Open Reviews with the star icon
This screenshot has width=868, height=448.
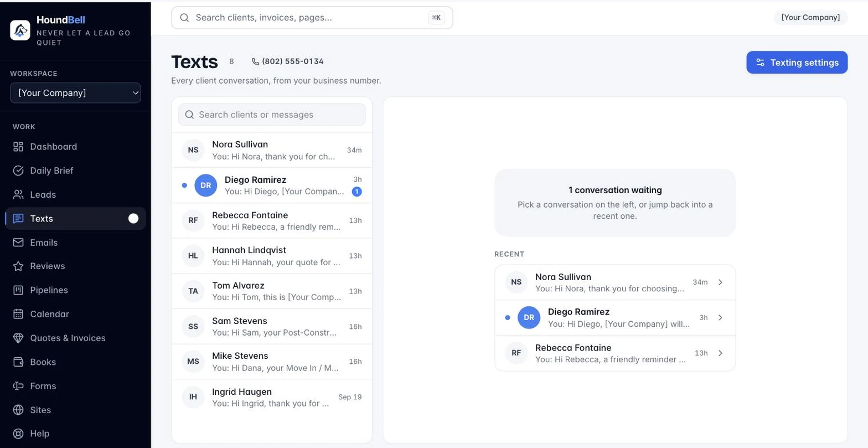[75, 266]
